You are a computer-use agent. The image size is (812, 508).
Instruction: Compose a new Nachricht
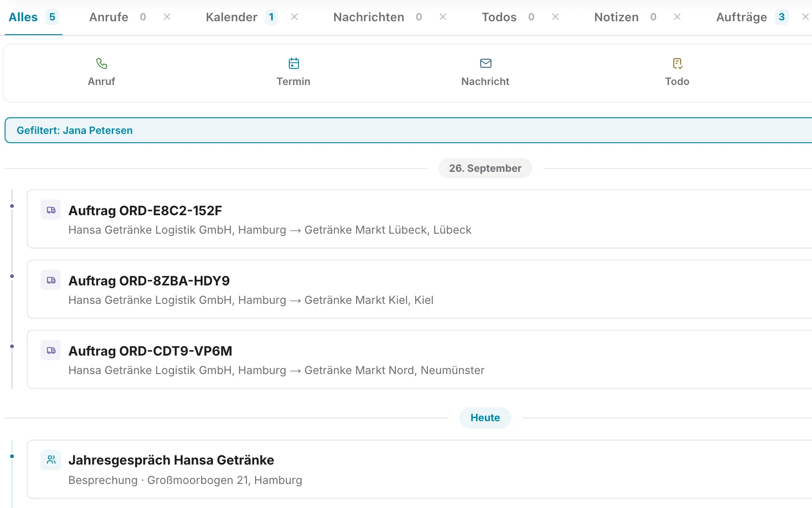point(485,73)
